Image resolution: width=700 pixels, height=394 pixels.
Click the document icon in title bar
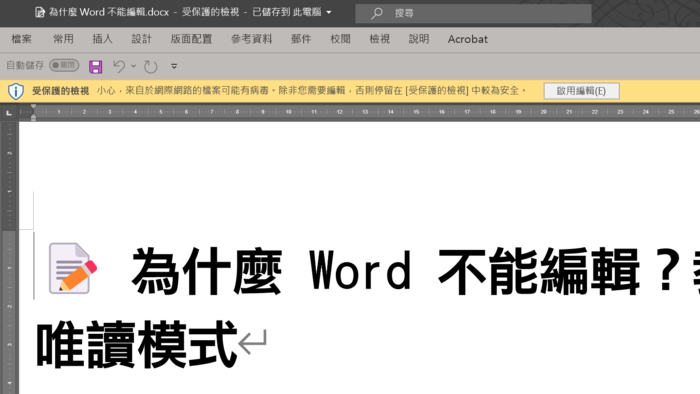click(40, 12)
